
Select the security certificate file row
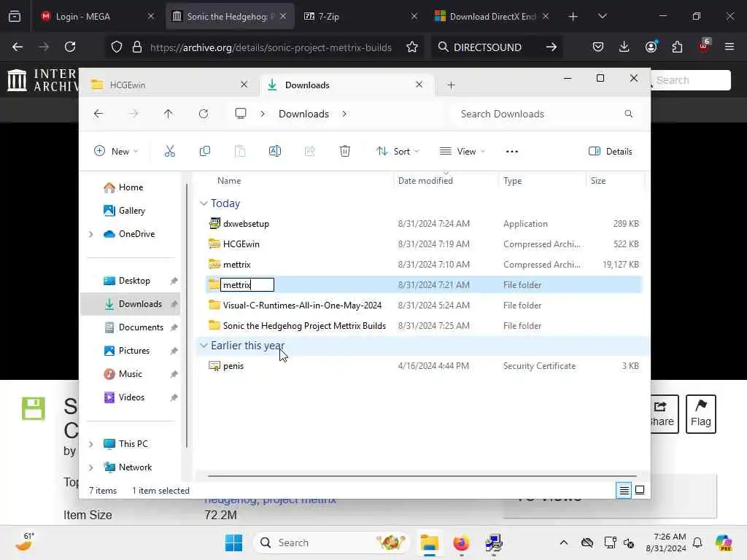pyautogui.click(x=424, y=366)
